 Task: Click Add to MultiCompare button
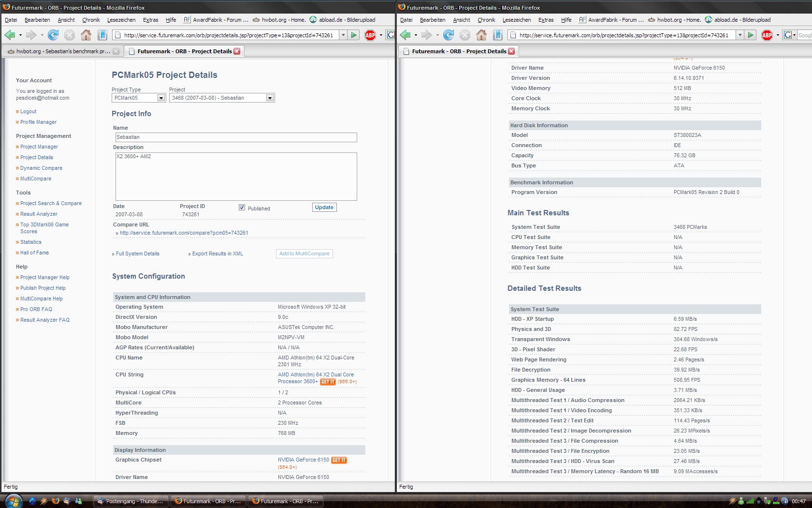[x=304, y=254]
